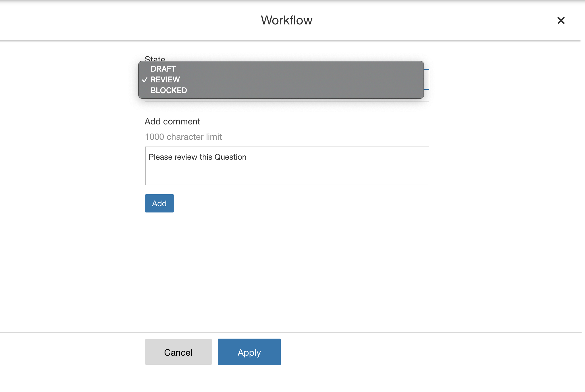Choose the checked REVIEW state option

281,80
